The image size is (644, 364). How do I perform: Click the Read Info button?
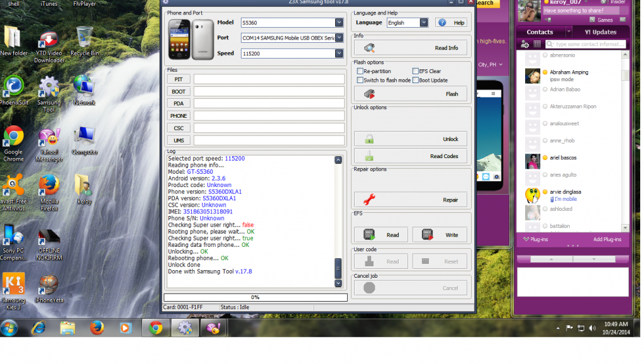tap(410, 48)
